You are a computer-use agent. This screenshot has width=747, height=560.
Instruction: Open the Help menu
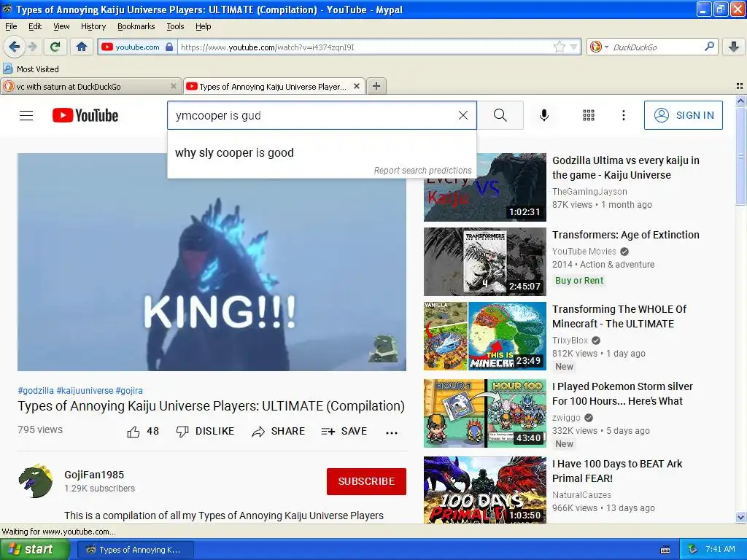pos(203,26)
